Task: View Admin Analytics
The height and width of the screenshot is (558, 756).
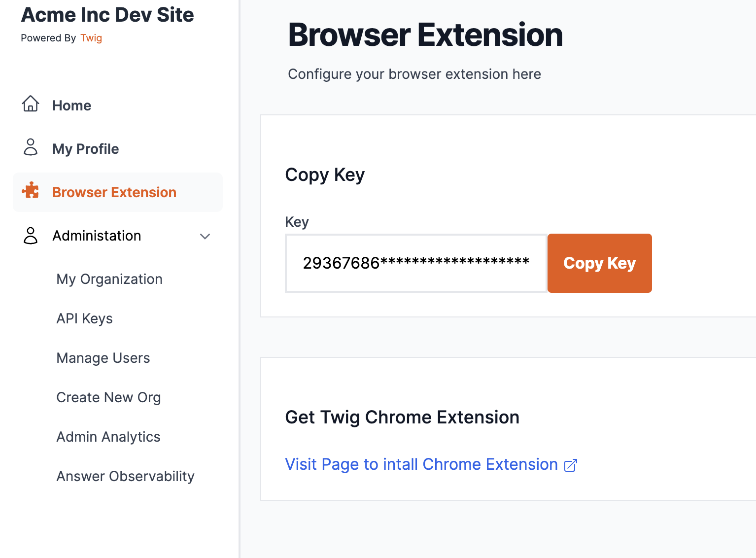Action: (108, 437)
